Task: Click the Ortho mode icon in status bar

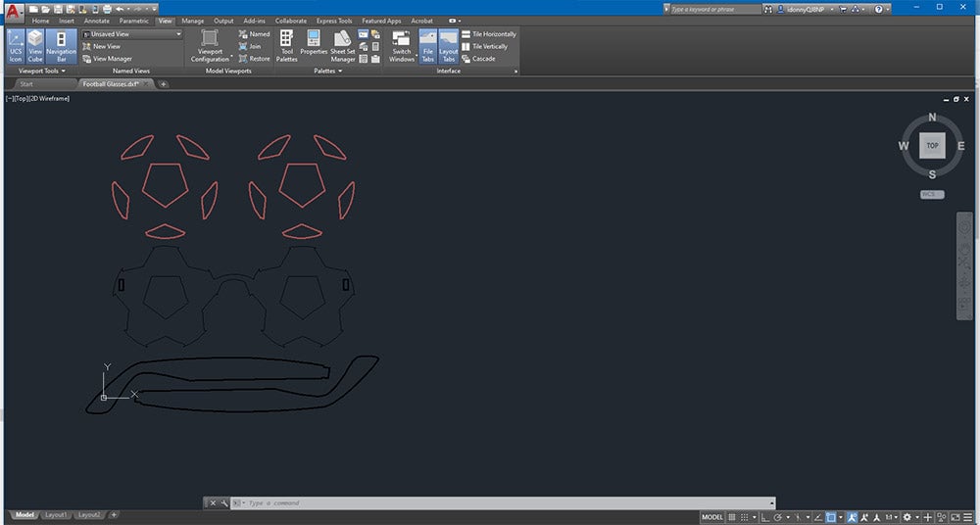Action: 762,516
